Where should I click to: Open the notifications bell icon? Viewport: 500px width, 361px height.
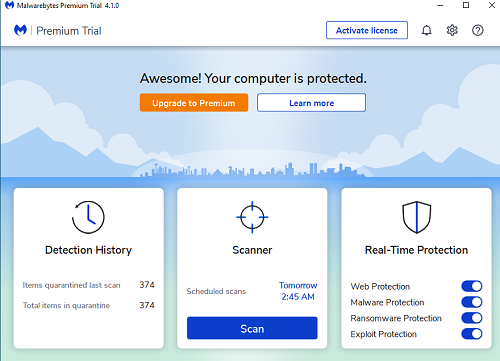(426, 30)
